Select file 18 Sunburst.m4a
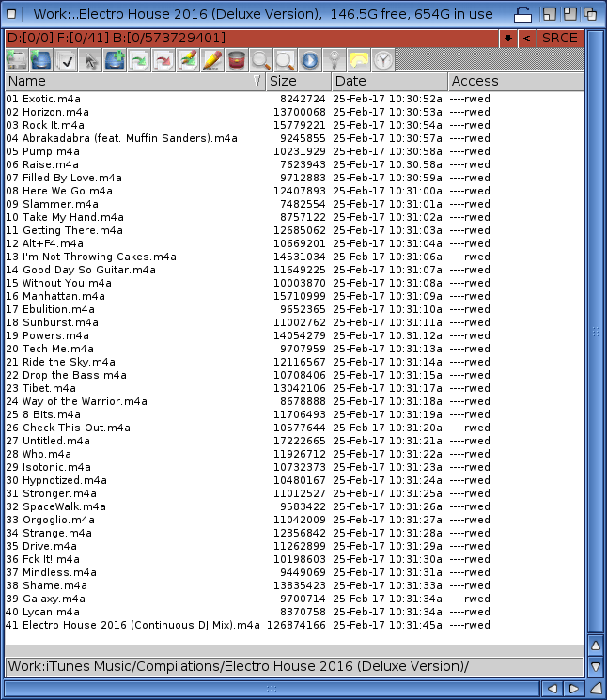The width and height of the screenshot is (607, 700). pos(53,322)
